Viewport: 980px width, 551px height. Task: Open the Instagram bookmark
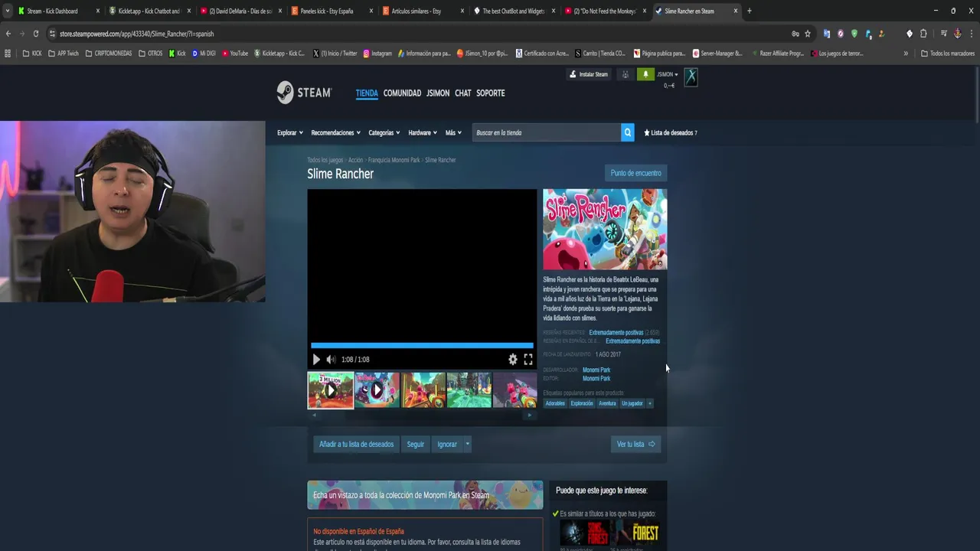[377, 54]
